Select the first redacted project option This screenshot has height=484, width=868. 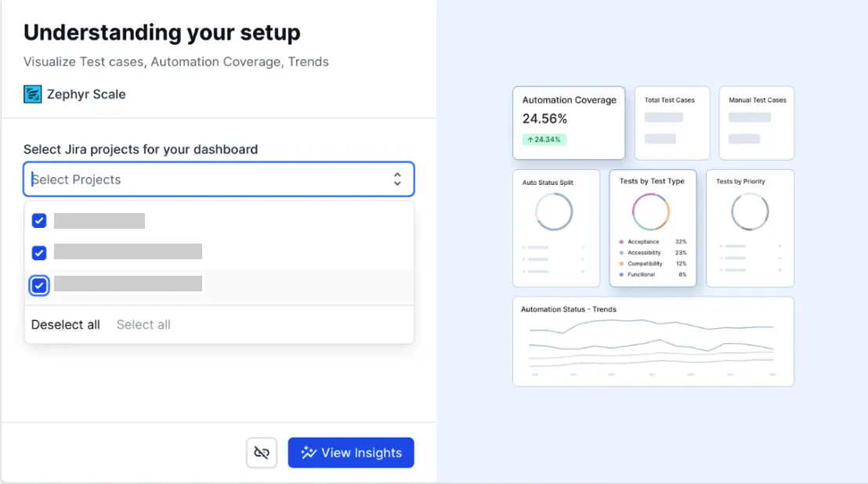click(99, 221)
